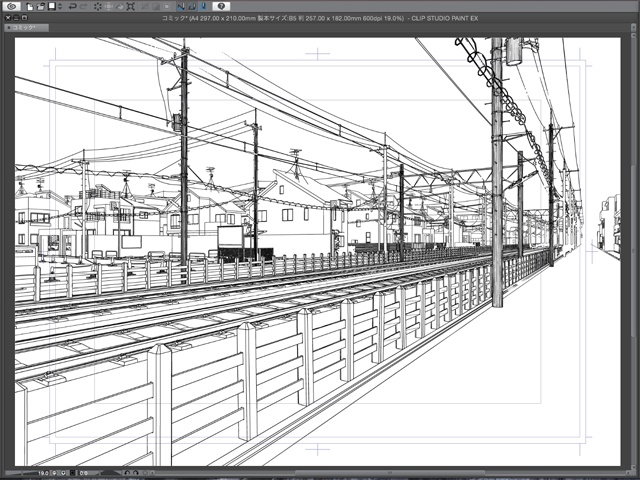
Task: Undo the last action
Action: [73, 6]
